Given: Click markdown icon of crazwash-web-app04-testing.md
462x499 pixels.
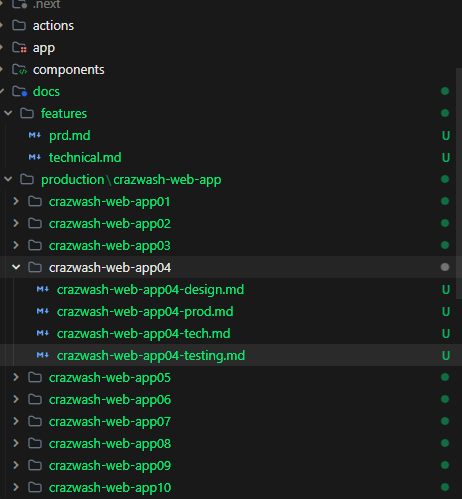Looking at the screenshot, I should [x=43, y=355].
